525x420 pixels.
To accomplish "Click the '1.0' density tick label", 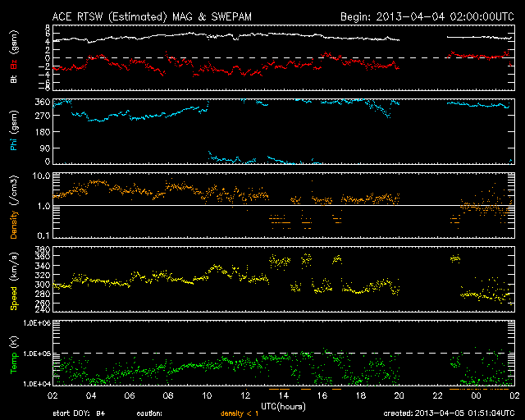I will (43, 207).
